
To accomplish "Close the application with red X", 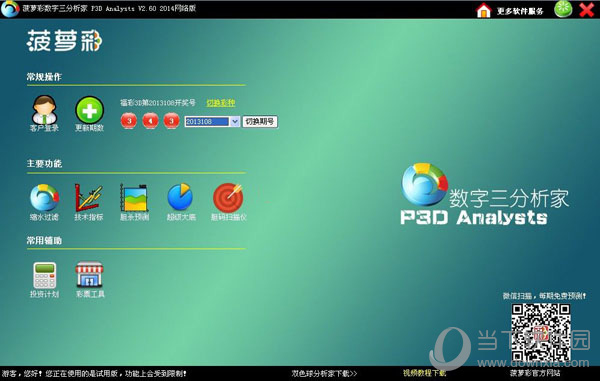I will click(587, 10).
